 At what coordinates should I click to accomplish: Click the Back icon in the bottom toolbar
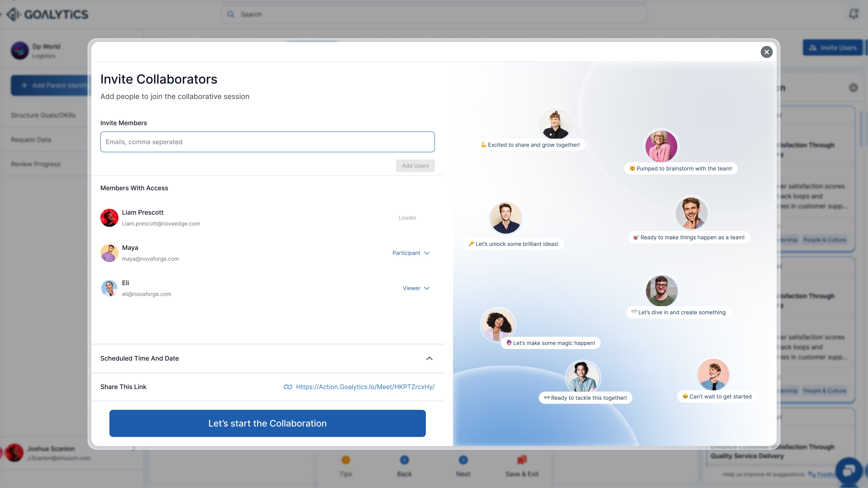[x=404, y=460]
